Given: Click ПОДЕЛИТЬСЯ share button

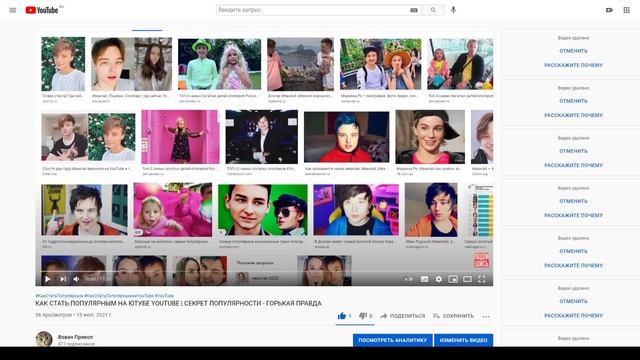Looking at the screenshot, I should point(403,316).
